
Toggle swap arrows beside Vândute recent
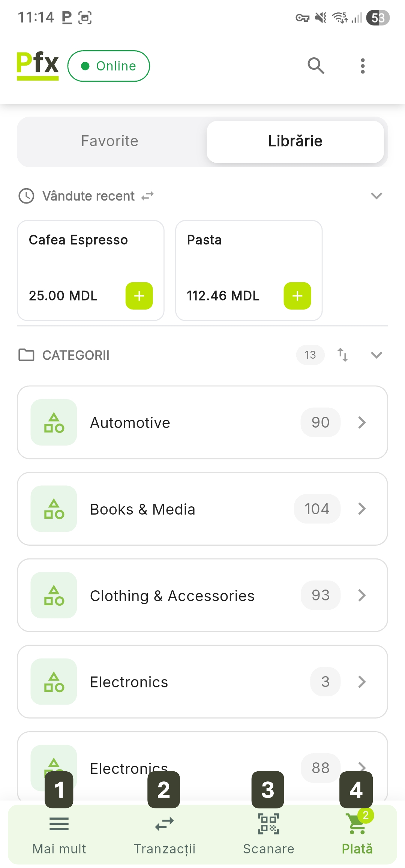147,196
